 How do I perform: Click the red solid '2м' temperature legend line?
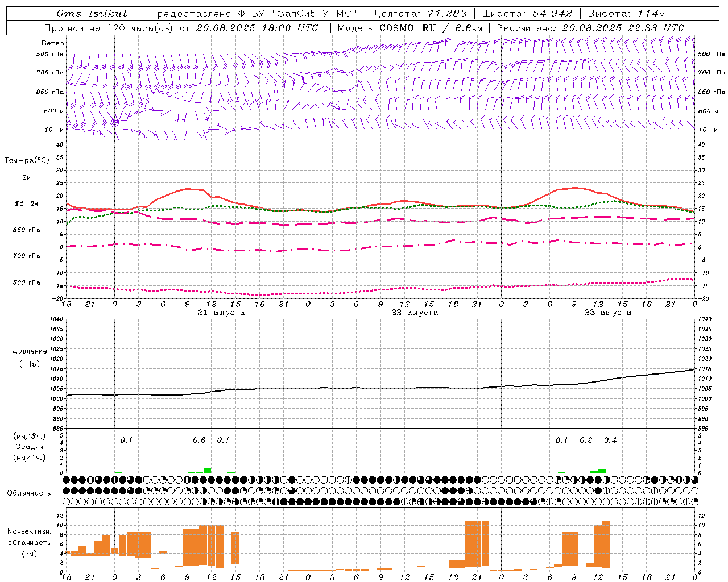coord(27,184)
